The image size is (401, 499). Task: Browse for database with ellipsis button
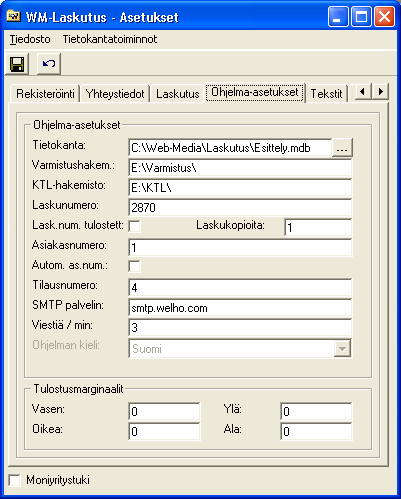coord(342,148)
